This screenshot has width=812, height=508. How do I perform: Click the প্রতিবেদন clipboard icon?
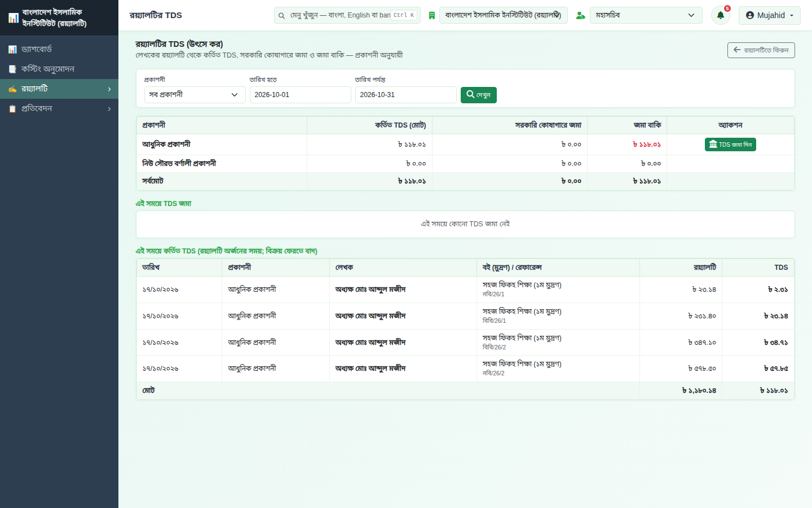click(x=12, y=109)
